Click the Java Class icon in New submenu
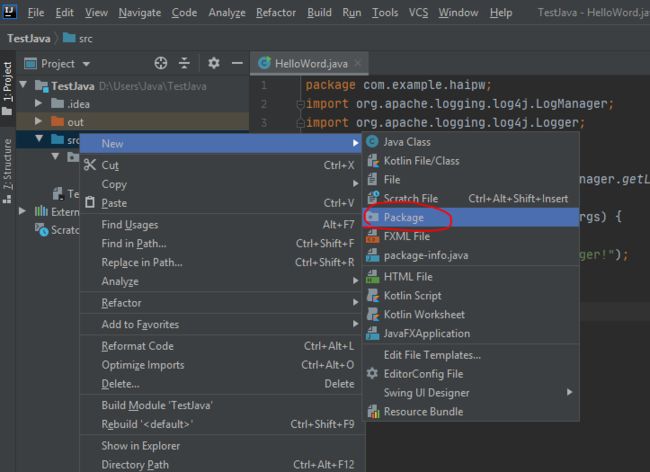This screenshot has height=472, width=650. (372, 142)
